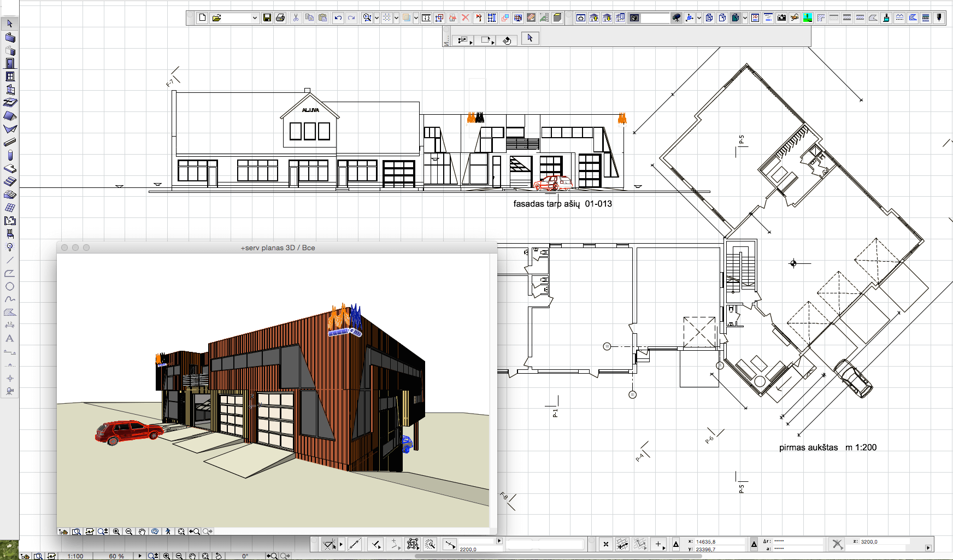Click the Find & Select magnifier icon
This screenshot has width=953, height=560.
pos(367,17)
